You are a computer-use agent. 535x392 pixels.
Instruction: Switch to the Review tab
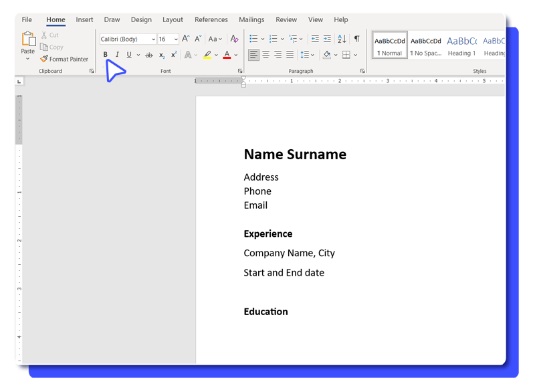click(x=286, y=19)
